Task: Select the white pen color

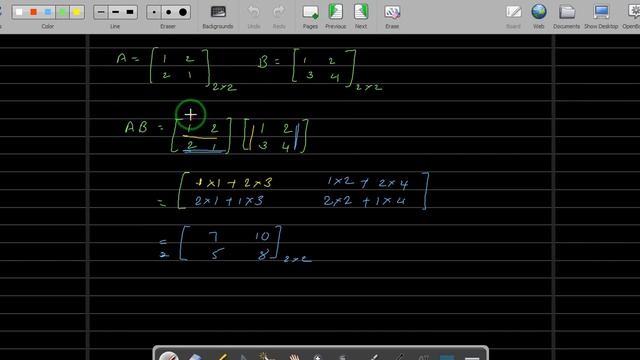Action: (x=19, y=12)
